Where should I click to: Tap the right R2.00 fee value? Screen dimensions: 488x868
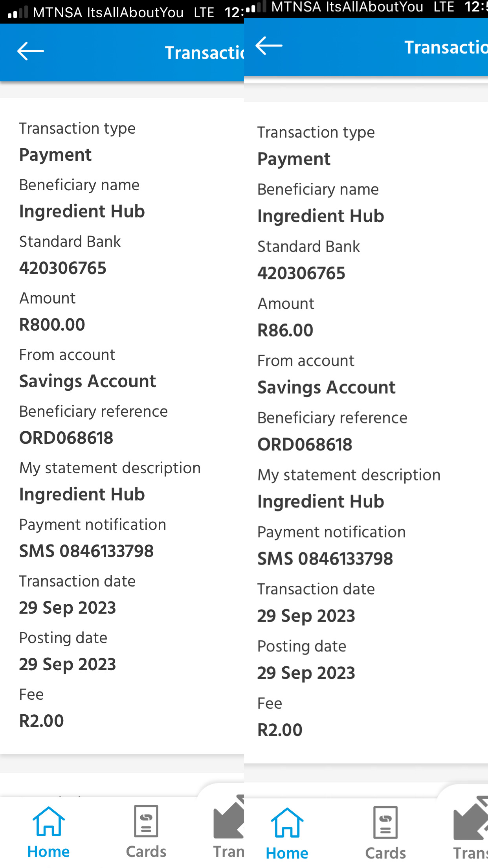[x=280, y=730]
